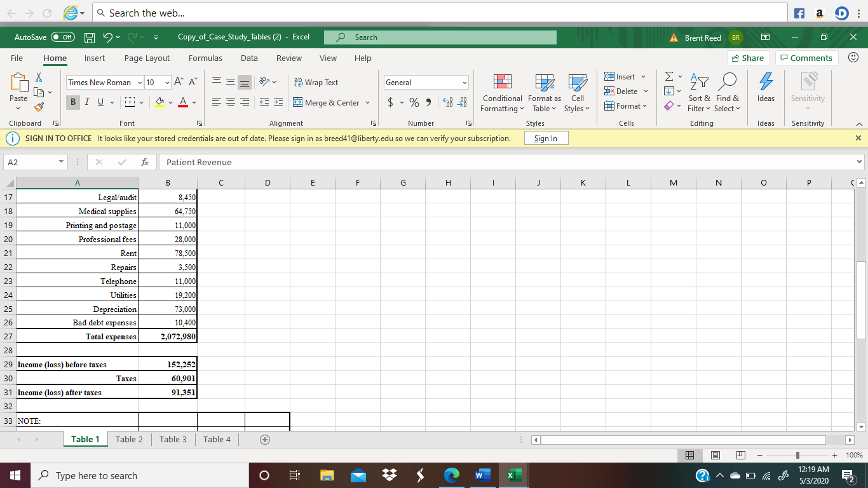The height and width of the screenshot is (488, 868).
Task: Open the Table 3 sheet tab
Action: point(172,439)
